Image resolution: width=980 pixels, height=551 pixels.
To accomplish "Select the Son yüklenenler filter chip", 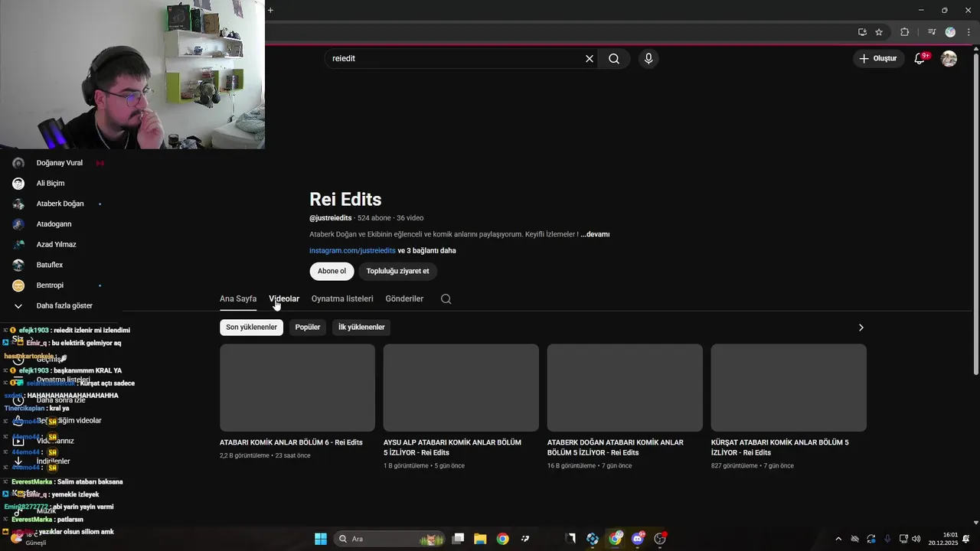I will [251, 327].
